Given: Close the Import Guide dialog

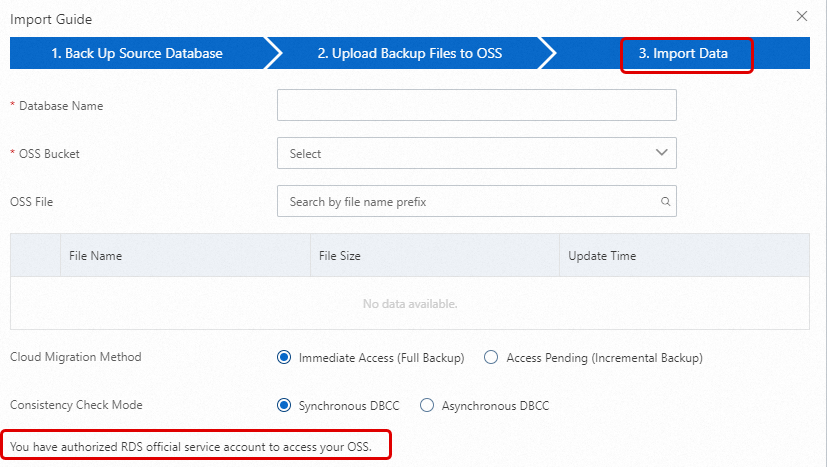Looking at the screenshot, I should point(802,17).
